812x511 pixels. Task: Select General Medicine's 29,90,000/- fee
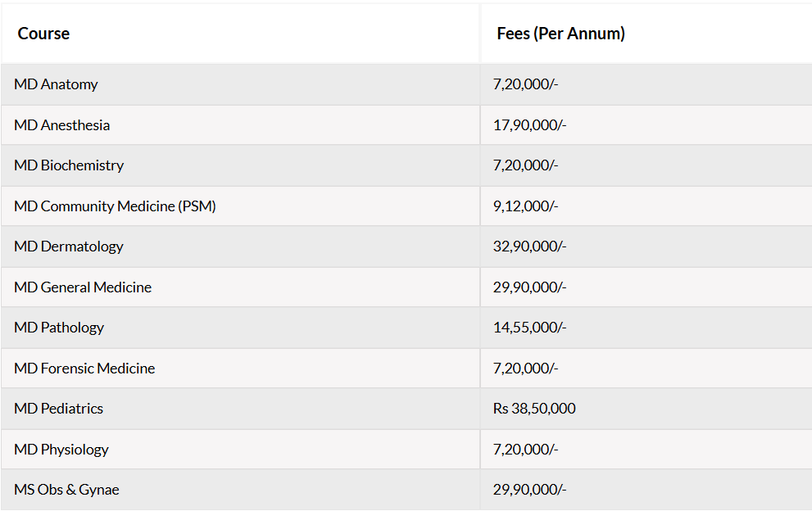[x=530, y=287]
